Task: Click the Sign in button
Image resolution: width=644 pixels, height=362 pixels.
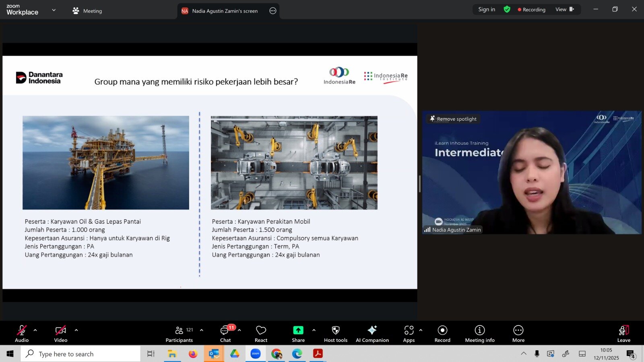Action: point(487,10)
